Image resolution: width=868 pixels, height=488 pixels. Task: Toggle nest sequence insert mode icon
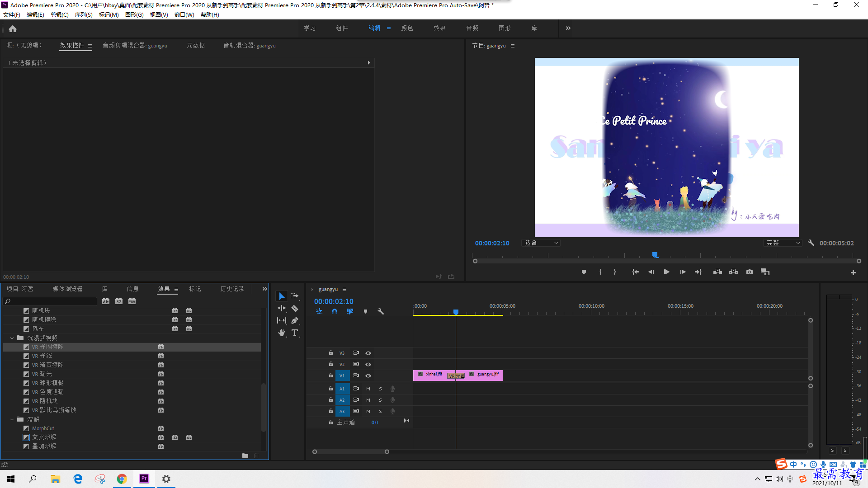[319, 311]
